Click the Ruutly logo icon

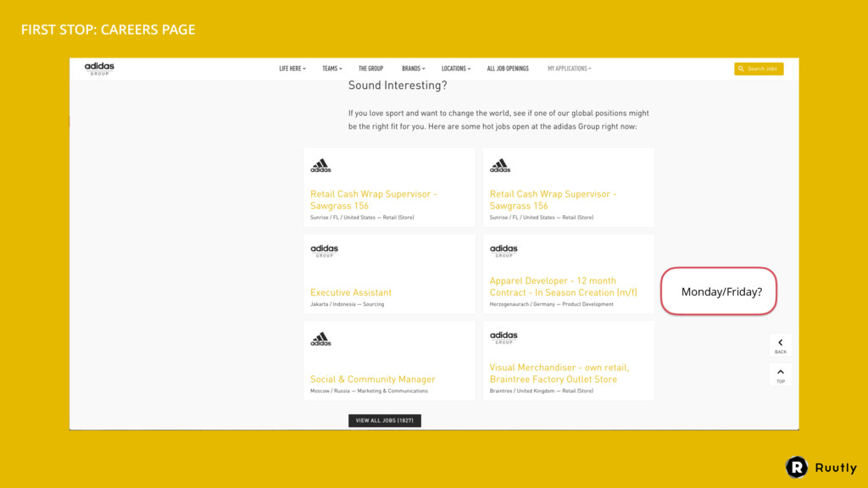tap(797, 468)
